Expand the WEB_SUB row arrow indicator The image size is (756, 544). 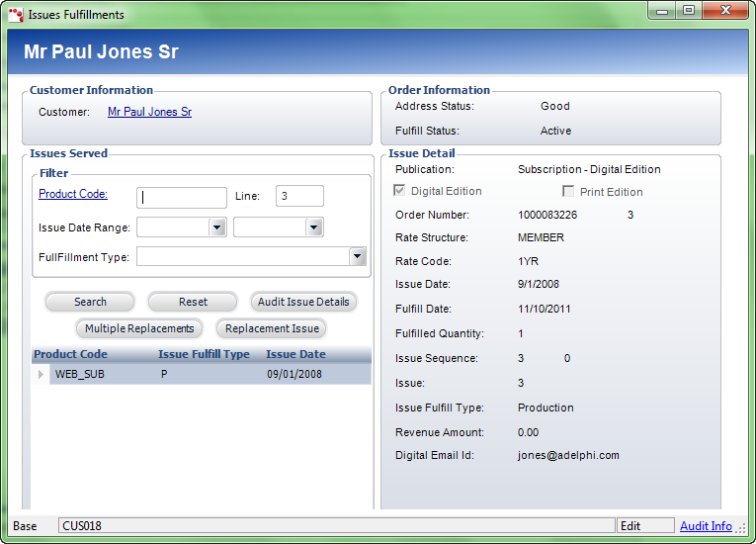(x=41, y=375)
